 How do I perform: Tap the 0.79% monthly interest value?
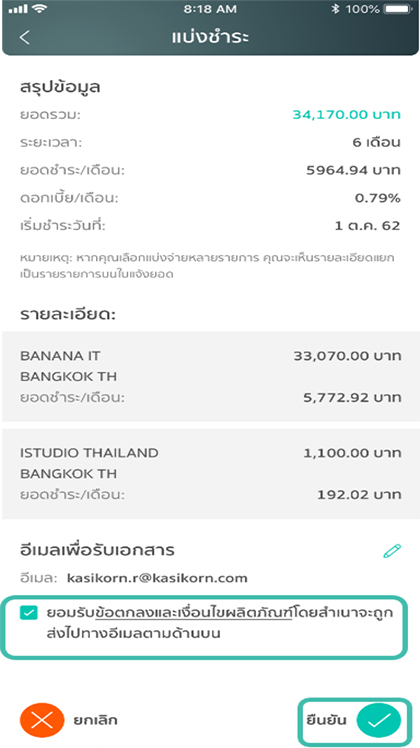[377, 198]
